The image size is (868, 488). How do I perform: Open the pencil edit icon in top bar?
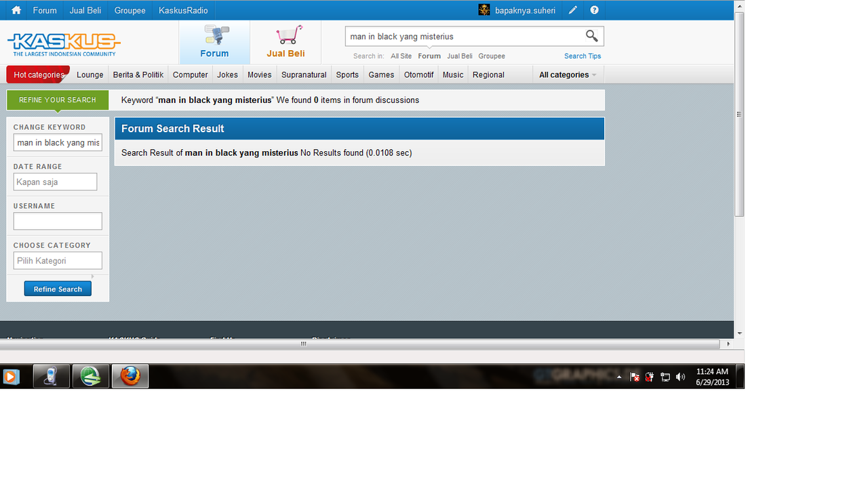point(573,10)
